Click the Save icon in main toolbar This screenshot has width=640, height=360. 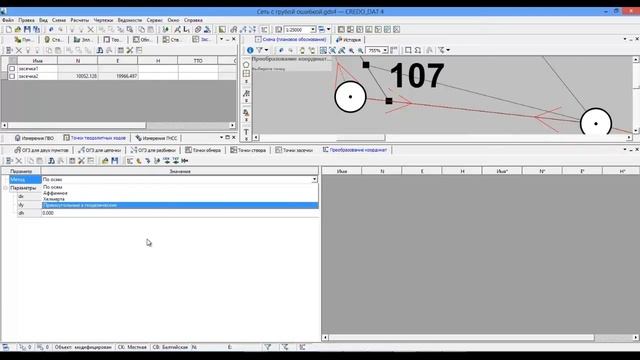[27, 29]
